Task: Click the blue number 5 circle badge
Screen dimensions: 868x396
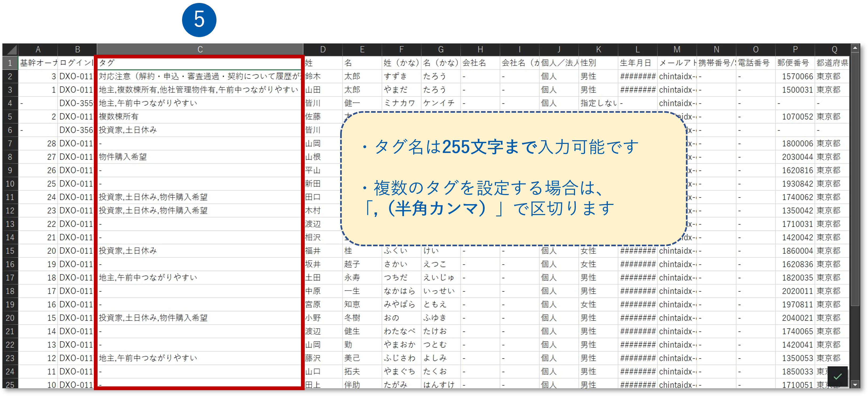Action: [x=199, y=19]
